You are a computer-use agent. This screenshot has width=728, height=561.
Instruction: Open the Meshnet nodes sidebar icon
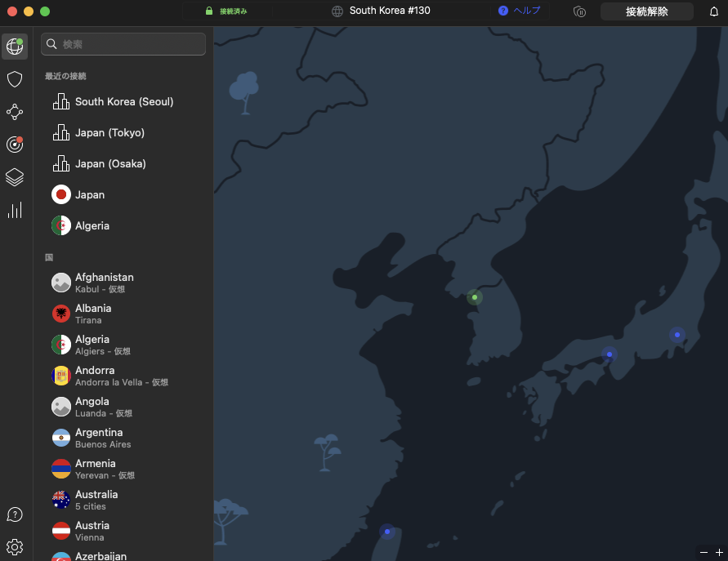point(14,112)
